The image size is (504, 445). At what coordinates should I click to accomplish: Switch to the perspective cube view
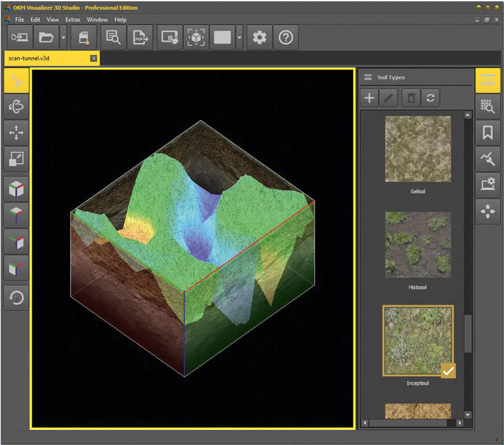click(16, 189)
